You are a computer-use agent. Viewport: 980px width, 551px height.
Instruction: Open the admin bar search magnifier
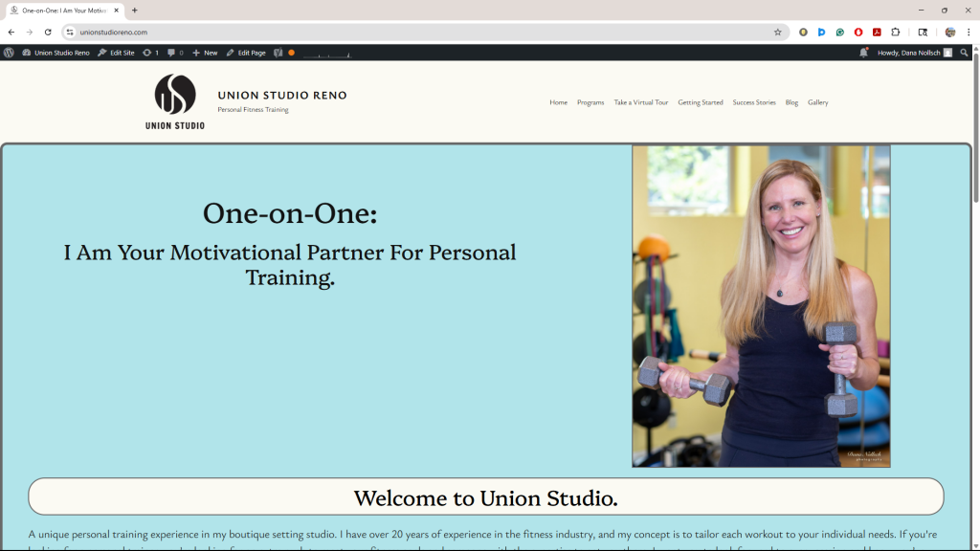pos(964,53)
